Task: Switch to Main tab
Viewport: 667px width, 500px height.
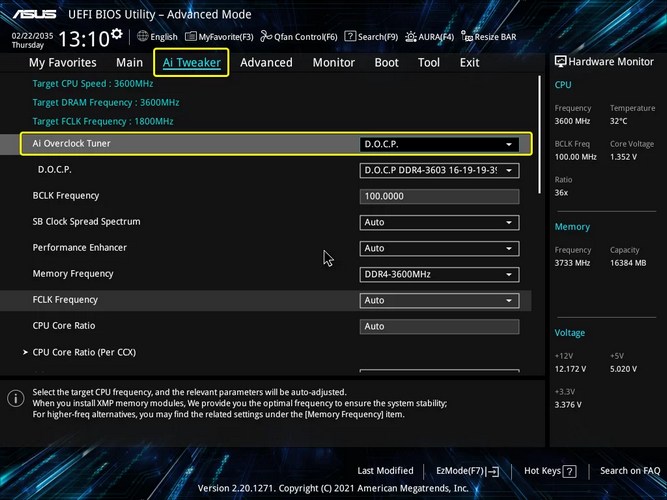Action: coord(129,63)
